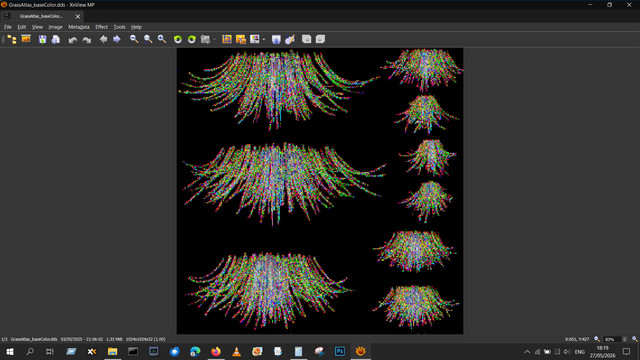640x360 pixels.
Task: Open Windows taskbar search
Action: (30, 351)
